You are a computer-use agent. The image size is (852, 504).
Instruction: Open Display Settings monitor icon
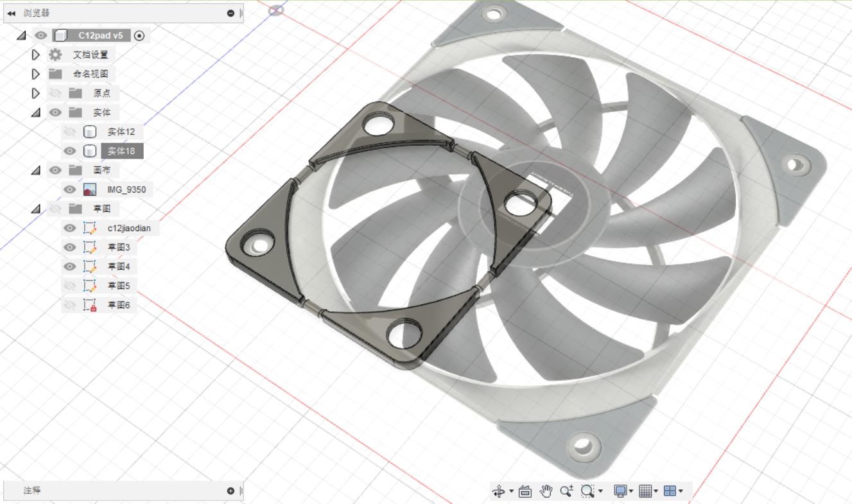[x=620, y=491]
